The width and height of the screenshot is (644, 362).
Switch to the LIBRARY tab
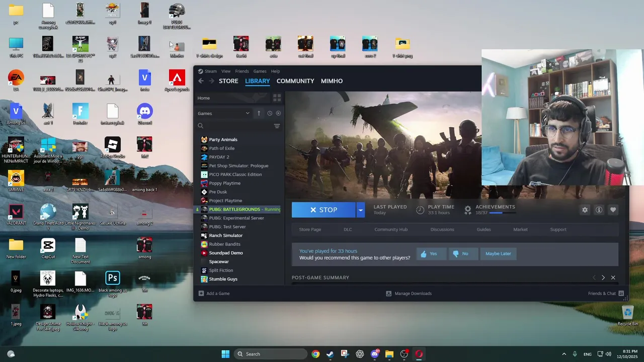tap(258, 81)
